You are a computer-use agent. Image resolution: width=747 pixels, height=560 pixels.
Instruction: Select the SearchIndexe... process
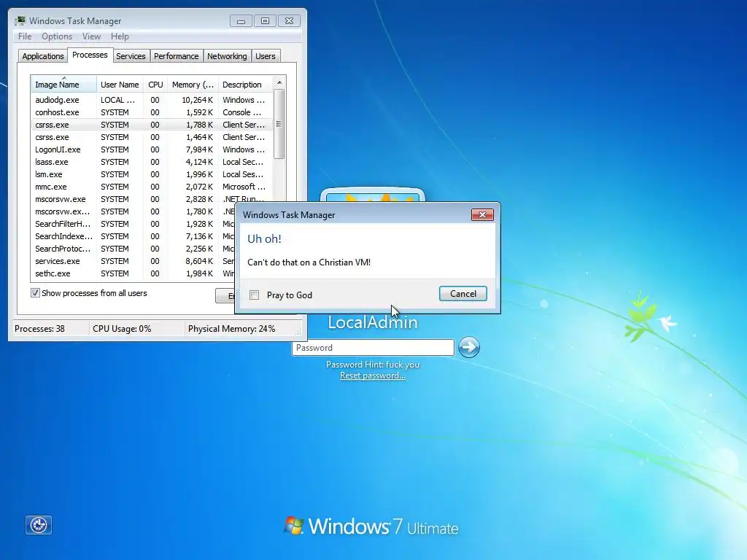click(x=133, y=236)
